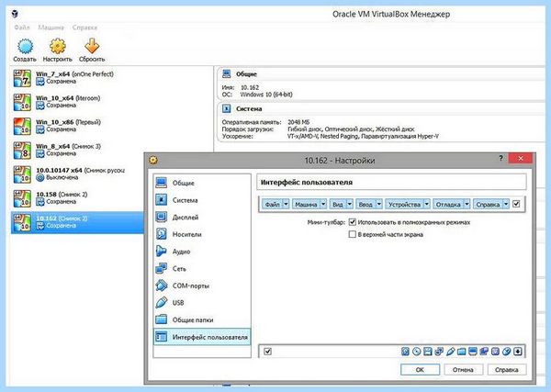
Task: Select 10.158 (Снимок 2) virtual machine
Action: click(77, 198)
